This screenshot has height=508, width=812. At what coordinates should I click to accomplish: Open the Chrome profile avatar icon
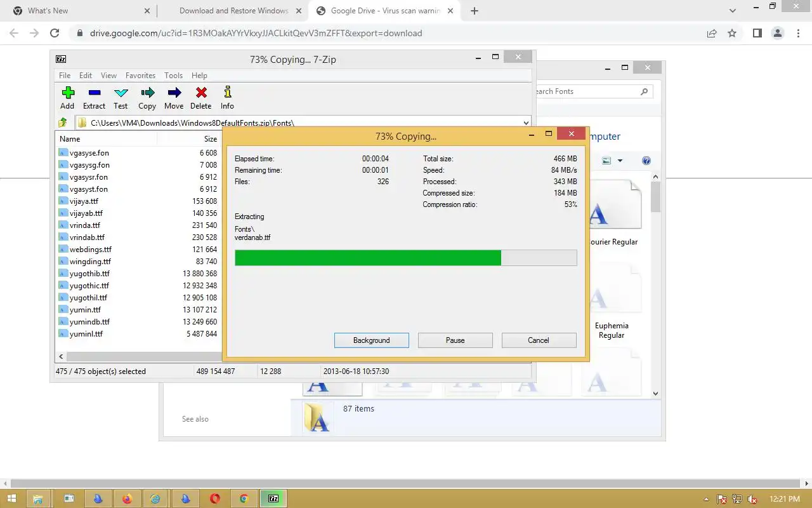click(777, 33)
